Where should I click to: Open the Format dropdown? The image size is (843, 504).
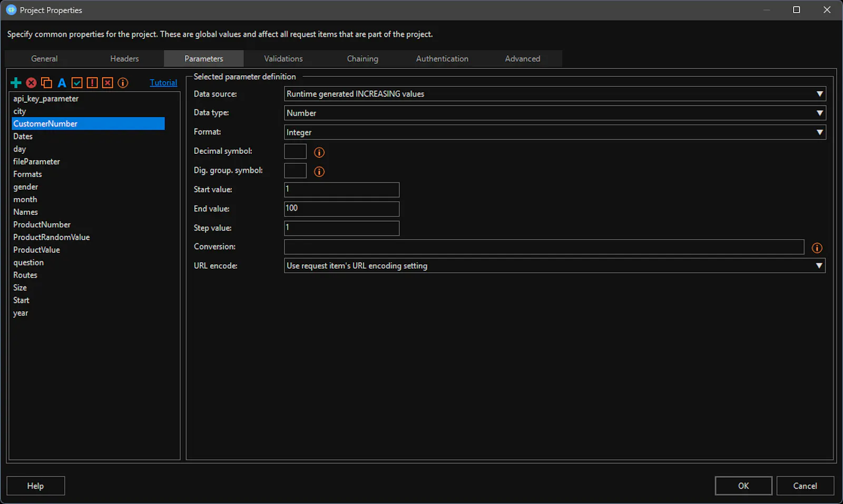click(x=555, y=132)
